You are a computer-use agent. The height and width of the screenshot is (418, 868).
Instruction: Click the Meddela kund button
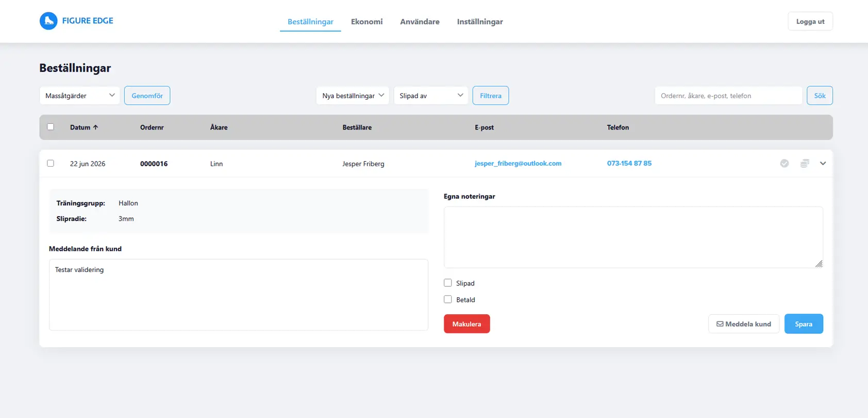pos(744,324)
